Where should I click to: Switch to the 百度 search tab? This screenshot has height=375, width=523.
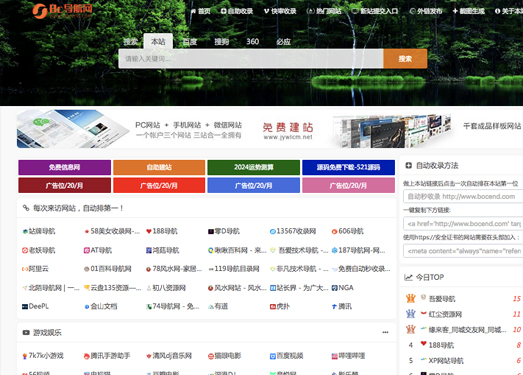[x=190, y=42]
